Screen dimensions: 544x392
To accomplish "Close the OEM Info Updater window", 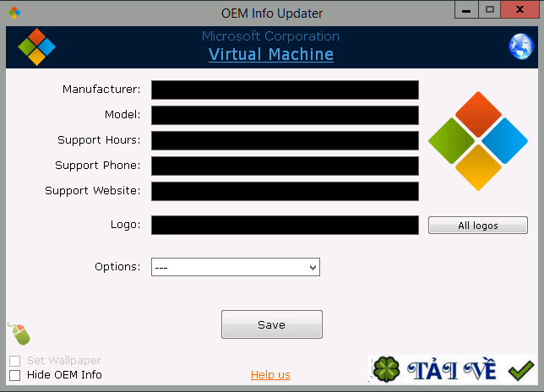I will tap(520, 9).
